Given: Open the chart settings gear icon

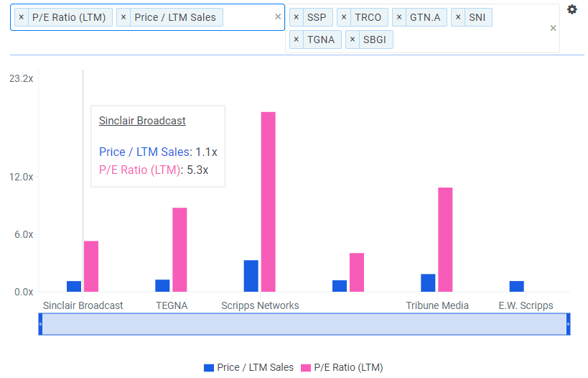Looking at the screenshot, I should (x=571, y=10).
